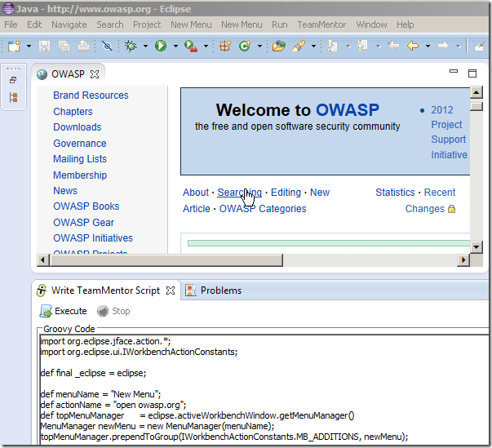Click the New file wizard icon
492x448 pixels.
point(14,47)
